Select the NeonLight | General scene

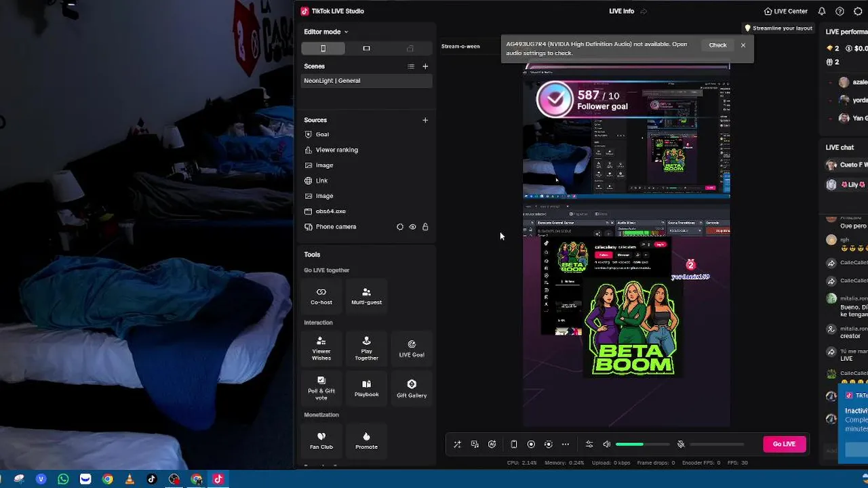pyautogui.click(x=366, y=81)
